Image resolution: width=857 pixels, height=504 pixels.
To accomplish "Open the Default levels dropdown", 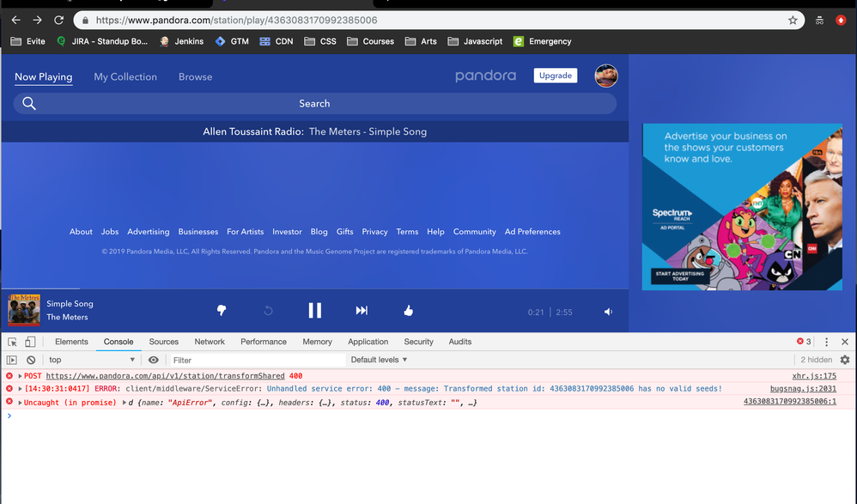I will click(379, 360).
